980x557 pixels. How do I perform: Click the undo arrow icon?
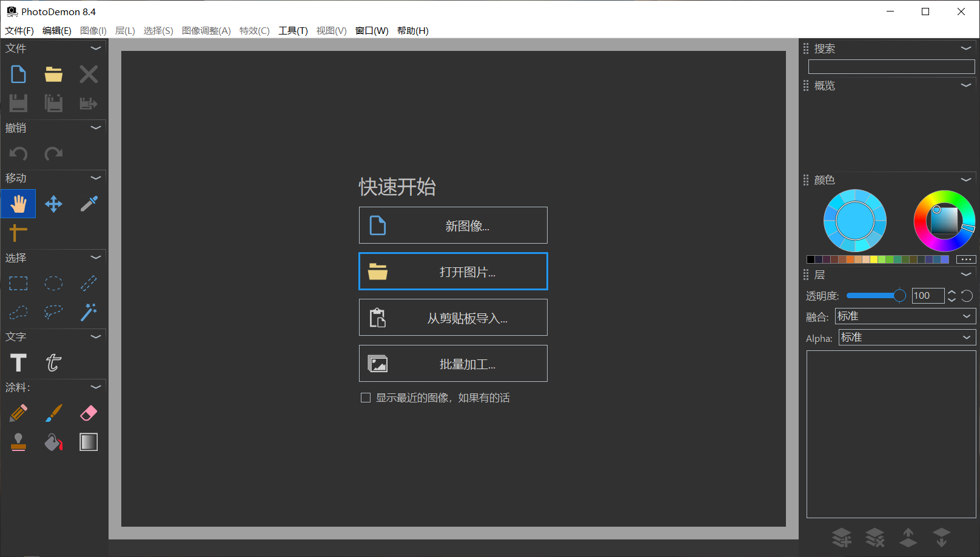(18, 153)
